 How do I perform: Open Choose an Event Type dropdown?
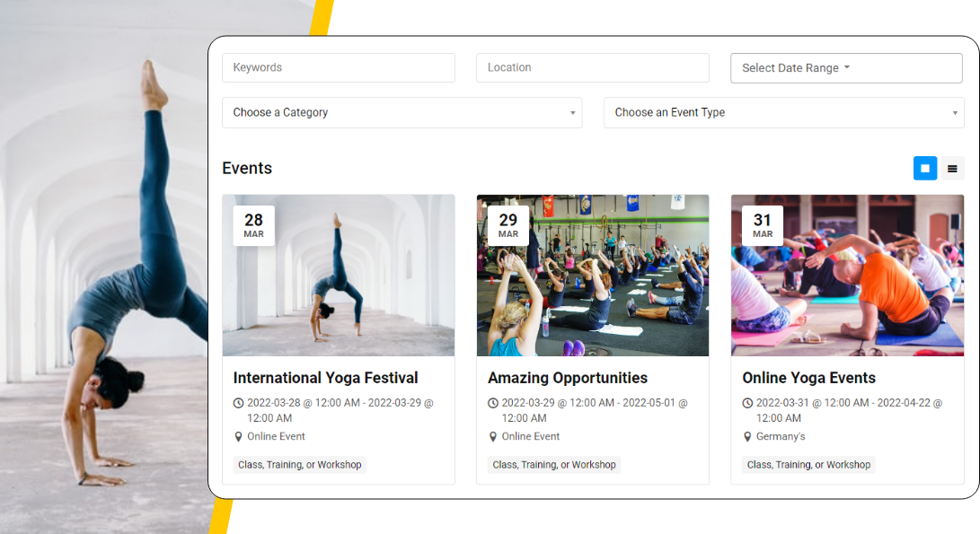[x=784, y=112]
